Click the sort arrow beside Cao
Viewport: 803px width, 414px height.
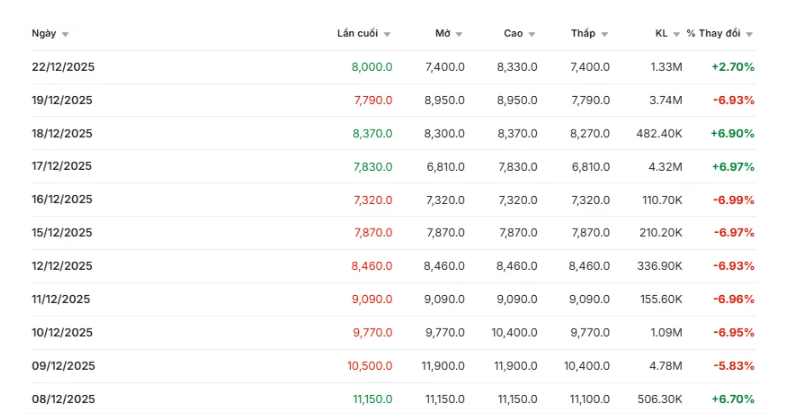click(532, 34)
